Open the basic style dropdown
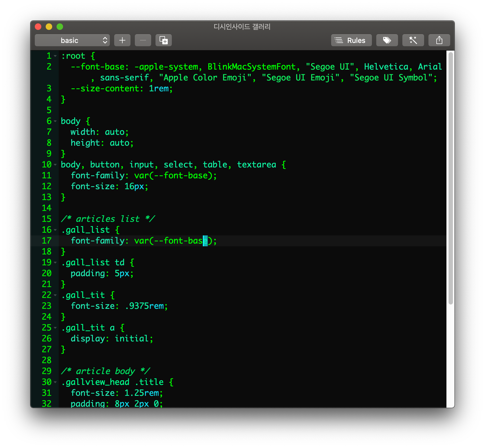This screenshot has width=485, height=448. pos(72,40)
